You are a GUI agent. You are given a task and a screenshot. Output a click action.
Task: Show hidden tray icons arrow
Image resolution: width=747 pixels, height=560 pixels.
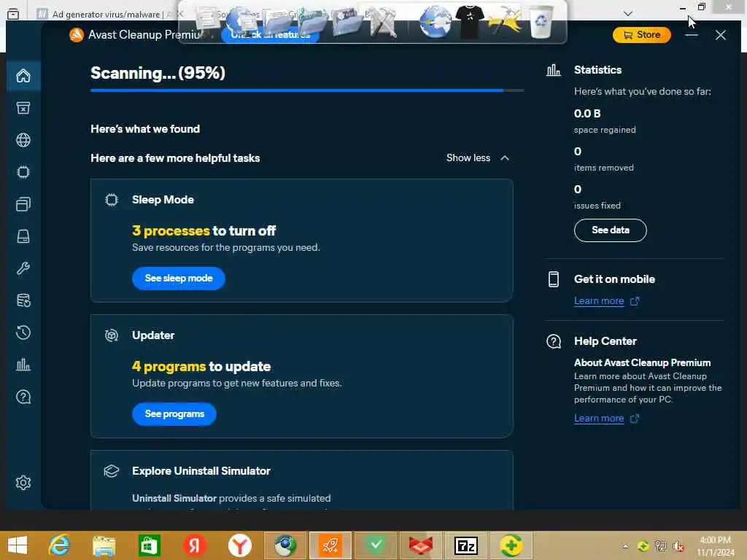625,546
